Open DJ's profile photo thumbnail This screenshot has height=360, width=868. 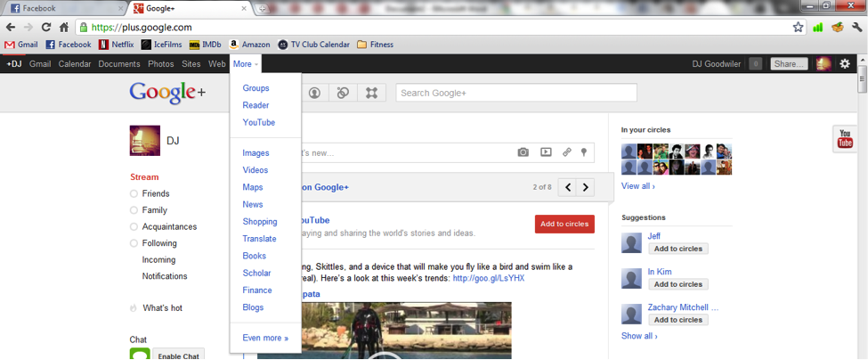pos(145,140)
